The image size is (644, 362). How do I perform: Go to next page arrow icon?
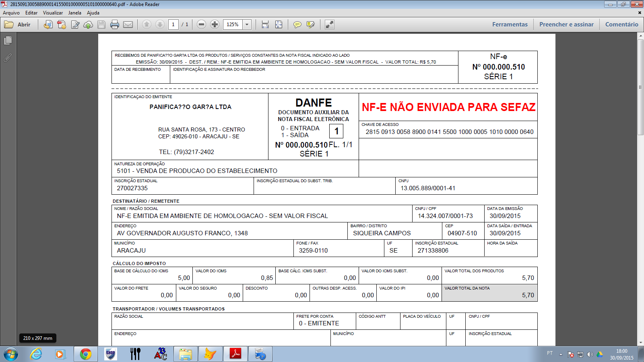click(x=160, y=25)
